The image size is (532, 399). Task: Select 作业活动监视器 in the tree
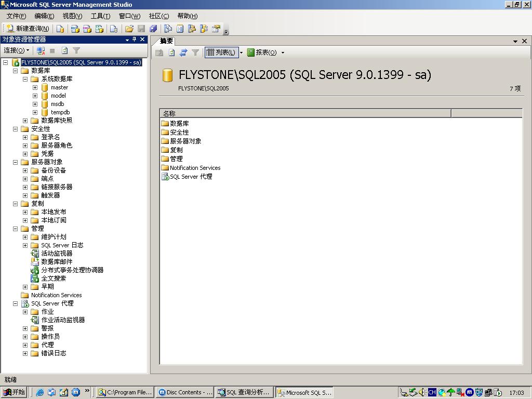point(63,320)
